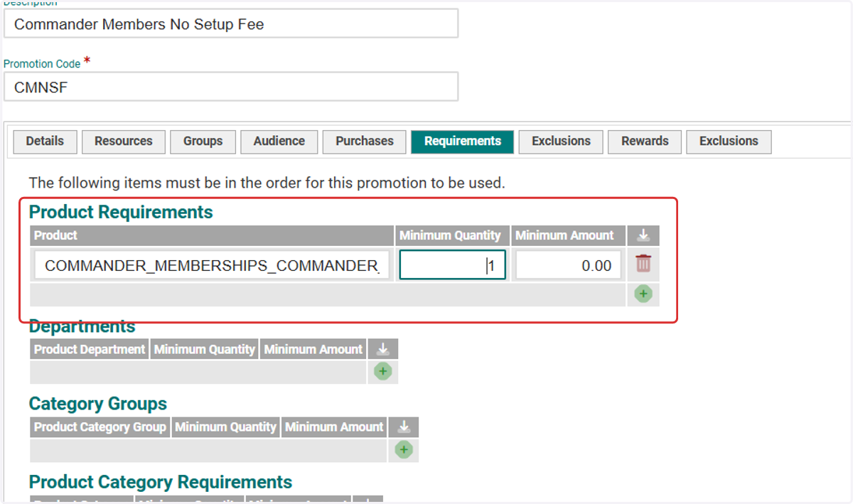Image resolution: width=853 pixels, height=504 pixels.
Task: Click the Category Groups Minimum Quantity header
Action: tap(225, 427)
